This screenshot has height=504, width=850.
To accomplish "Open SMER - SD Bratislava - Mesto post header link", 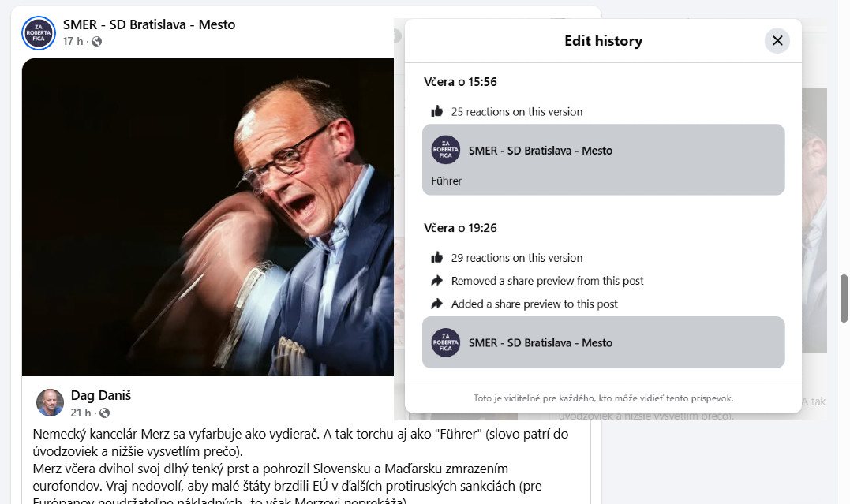I will [149, 24].
